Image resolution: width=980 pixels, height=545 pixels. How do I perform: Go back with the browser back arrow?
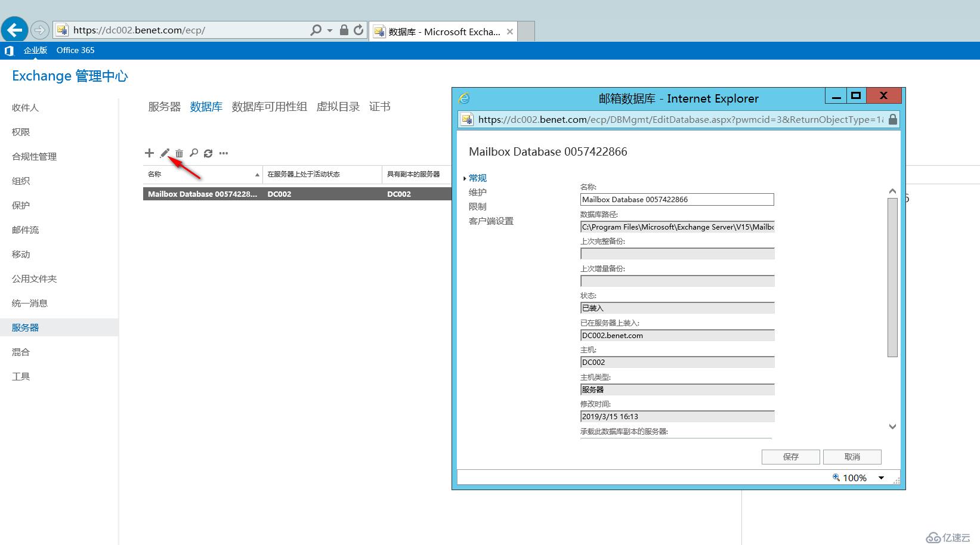tap(15, 29)
